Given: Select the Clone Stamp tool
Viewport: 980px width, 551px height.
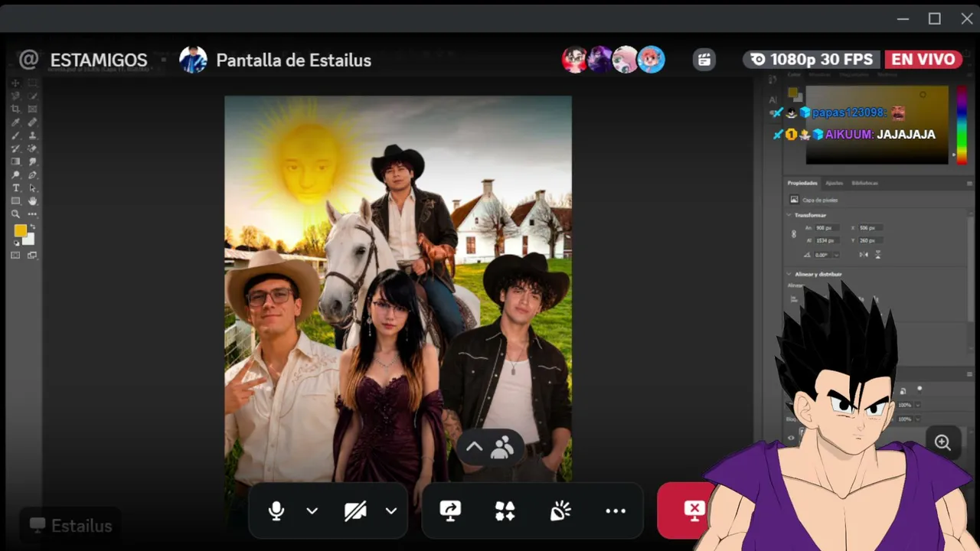Looking at the screenshot, I should coord(33,135).
